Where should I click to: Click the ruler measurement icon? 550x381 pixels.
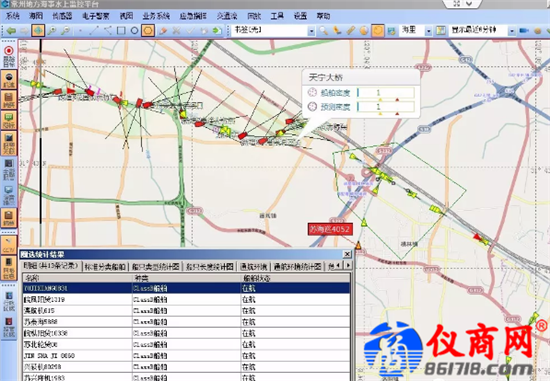[351, 31]
